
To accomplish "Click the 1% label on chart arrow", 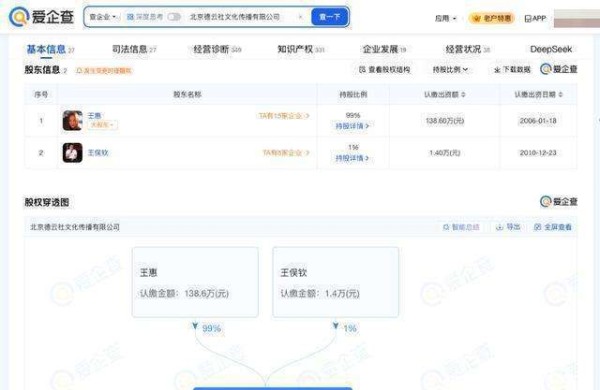I will pos(350,328).
